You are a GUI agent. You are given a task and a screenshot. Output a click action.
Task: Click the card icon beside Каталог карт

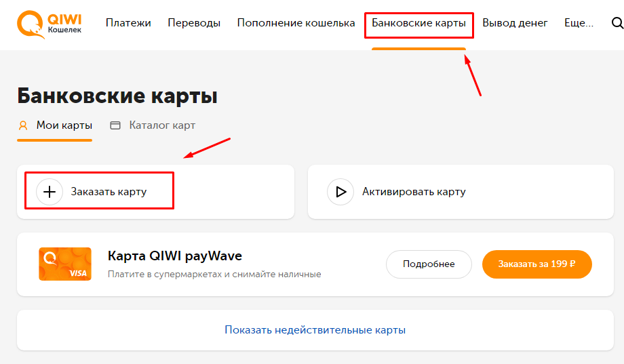point(115,125)
